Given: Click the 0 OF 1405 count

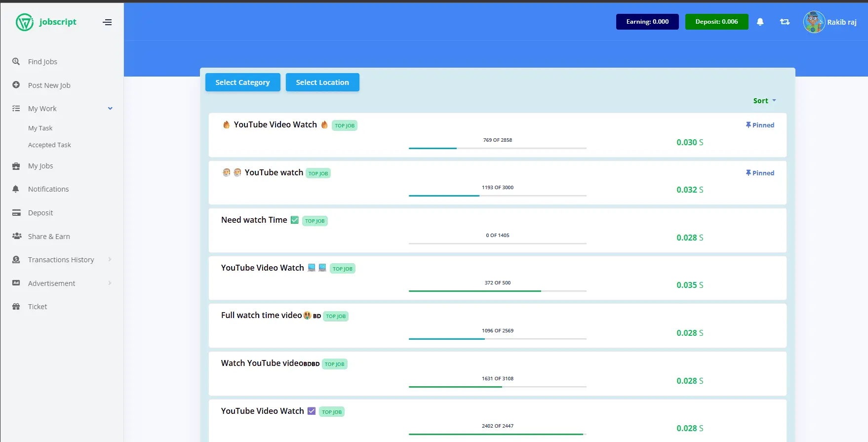Looking at the screenshot, I should pyautogui.click(x=498, y=236).
